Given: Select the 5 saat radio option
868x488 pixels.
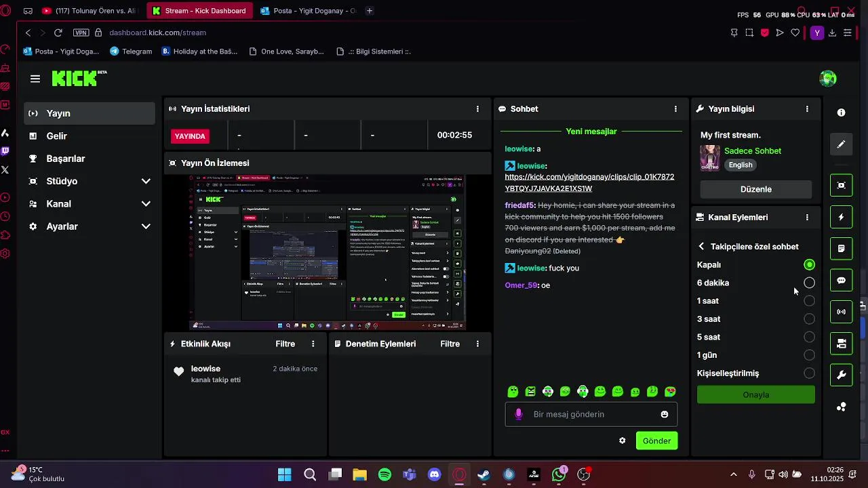Looking at the screenshot, I should click(809, 337).
